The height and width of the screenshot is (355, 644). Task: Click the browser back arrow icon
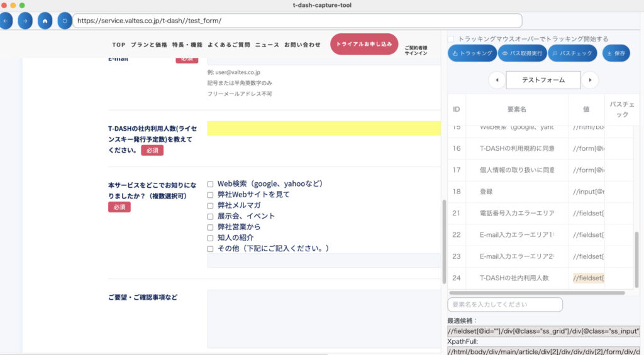pos(5,21)
